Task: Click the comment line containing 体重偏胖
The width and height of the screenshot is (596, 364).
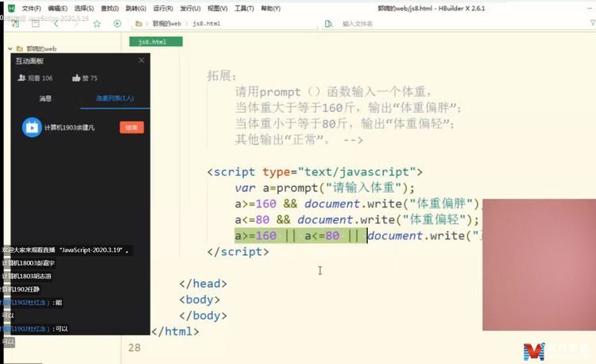Action: [x=348, y=107]
